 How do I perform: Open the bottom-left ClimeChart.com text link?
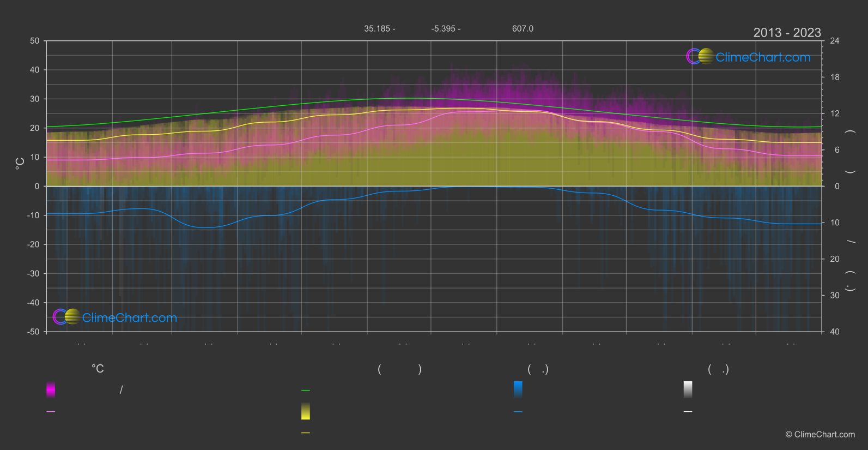click(x=130, y=317)
